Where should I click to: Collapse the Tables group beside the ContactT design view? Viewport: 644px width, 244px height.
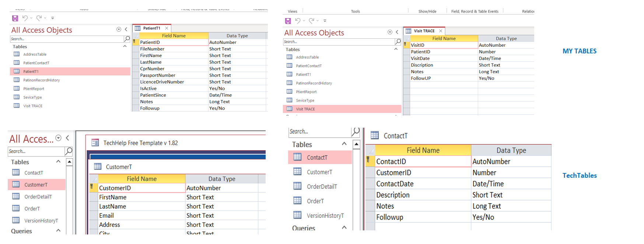344,144
